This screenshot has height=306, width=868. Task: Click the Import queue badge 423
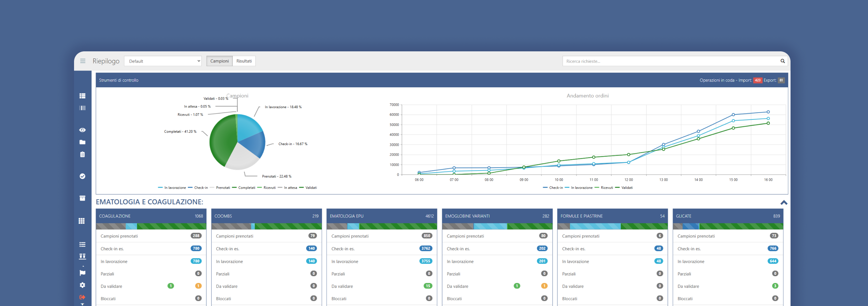pyautogui.click(x=758, y=80)
